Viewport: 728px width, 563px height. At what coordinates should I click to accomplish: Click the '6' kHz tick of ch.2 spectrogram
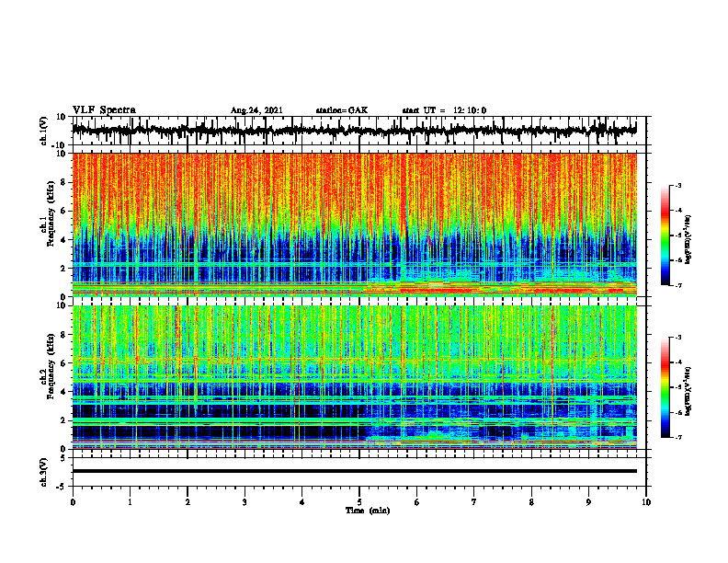coord(63,363)
